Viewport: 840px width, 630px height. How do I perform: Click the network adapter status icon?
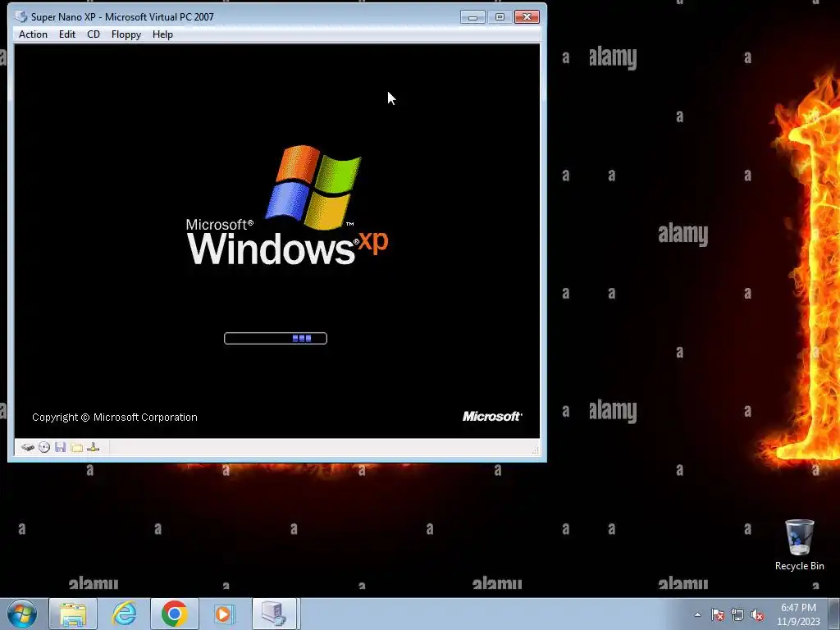tap(94, 447)
